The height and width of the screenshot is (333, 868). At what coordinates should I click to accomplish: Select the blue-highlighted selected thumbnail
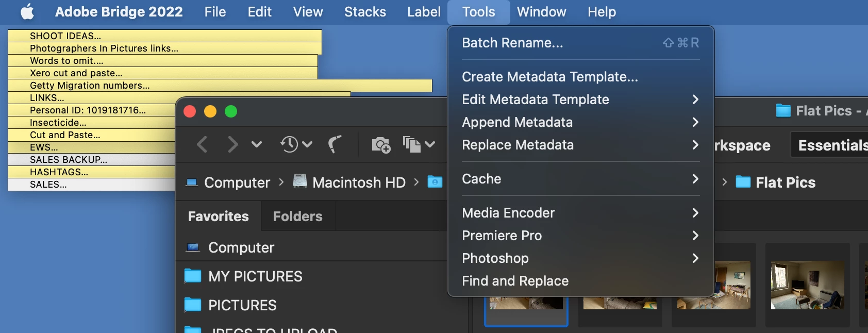526,311
